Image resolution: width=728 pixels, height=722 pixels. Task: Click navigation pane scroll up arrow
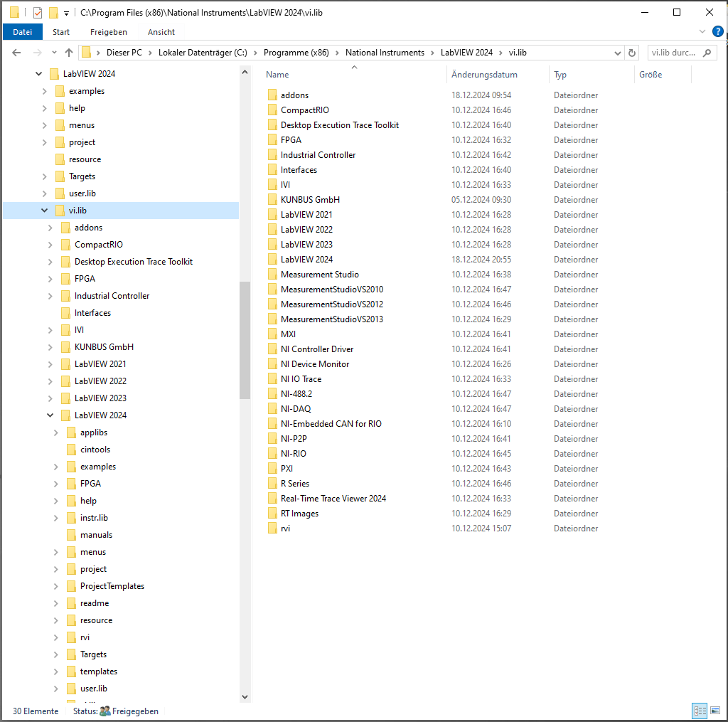point(245,73)
